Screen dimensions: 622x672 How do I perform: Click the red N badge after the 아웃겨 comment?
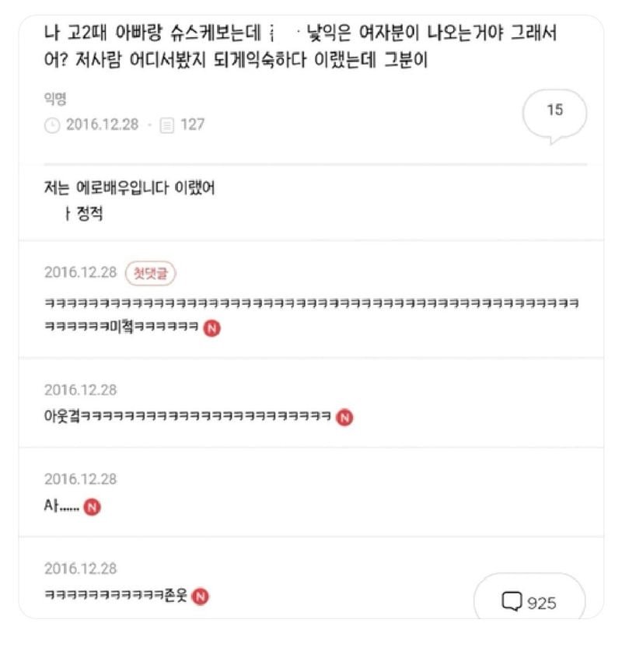pyautogui.click(x=345, y=418)
